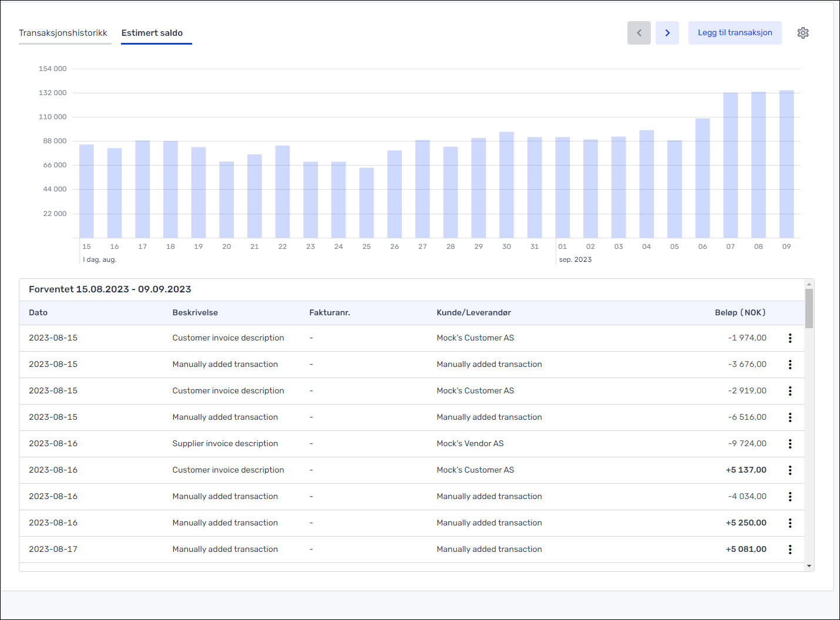This screenshot has height=620, width=840.
Task: Click the -6 516,00 amount
Action: (747, 417)
